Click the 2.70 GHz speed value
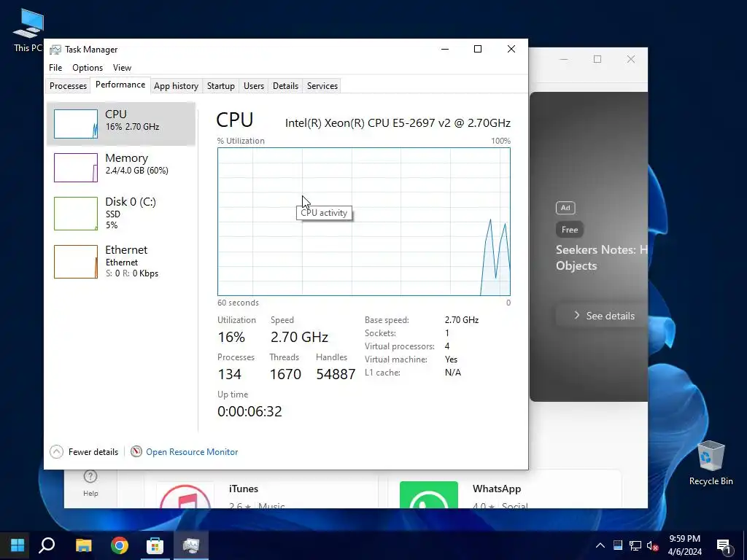This screenshot has width=747, height=560. 299,337
